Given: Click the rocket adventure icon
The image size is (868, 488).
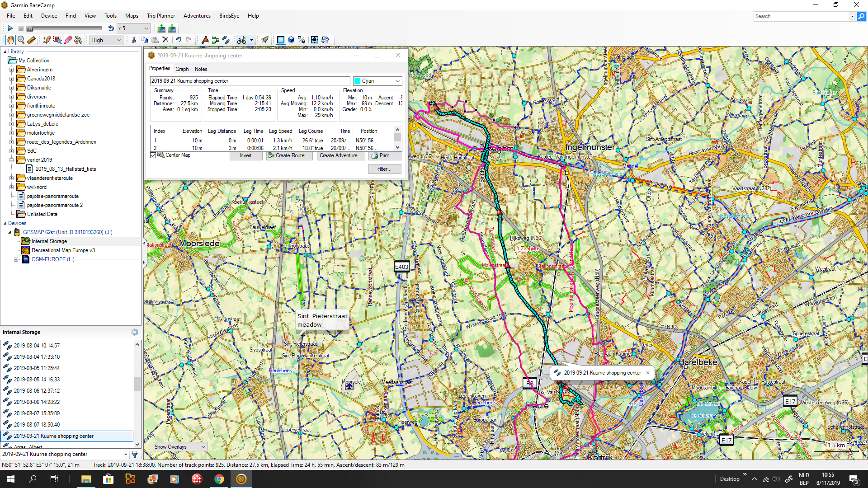Looking at the screenshot, I should pyautogui.click(x=265, y=40).
